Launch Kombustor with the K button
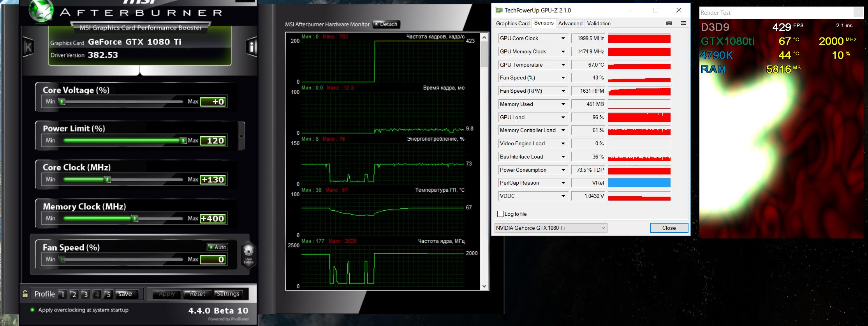Screen dimensions: 868x326 [x=28, y=47]
